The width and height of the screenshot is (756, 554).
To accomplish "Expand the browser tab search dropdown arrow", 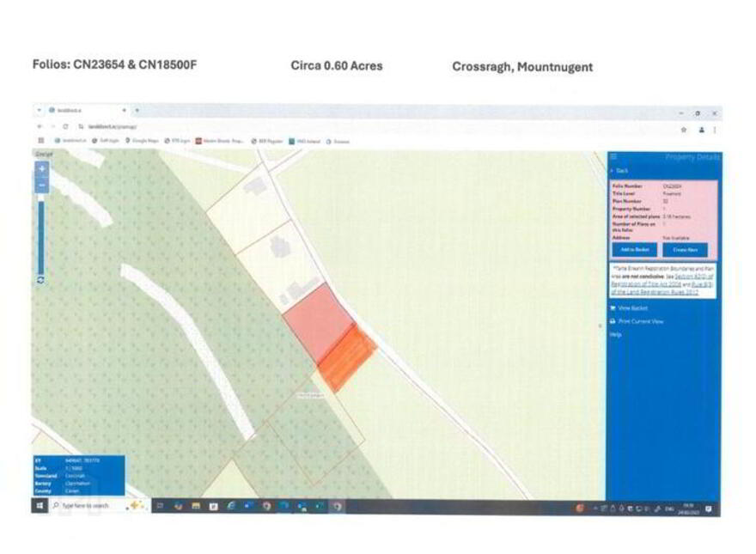I will coord(39,111).
